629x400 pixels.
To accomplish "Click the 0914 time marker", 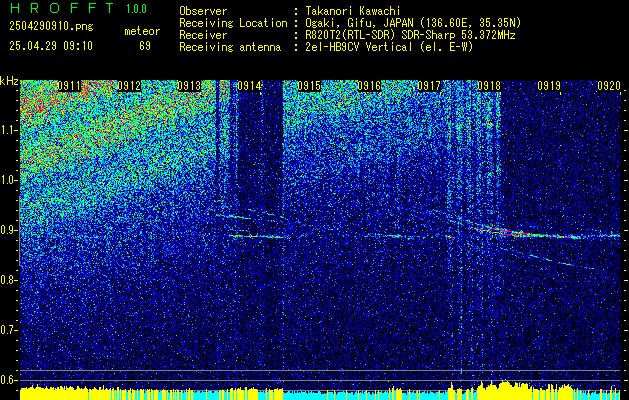I will (249, 86).
